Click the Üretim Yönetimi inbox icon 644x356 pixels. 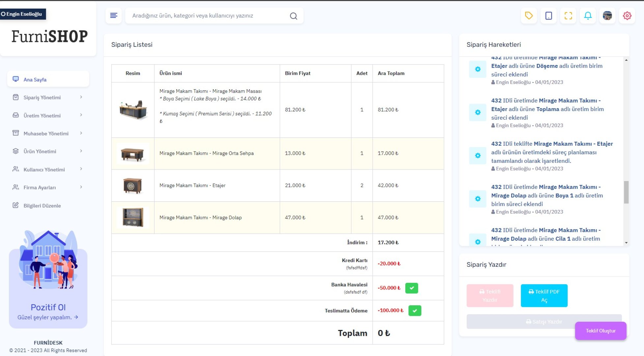15,115
